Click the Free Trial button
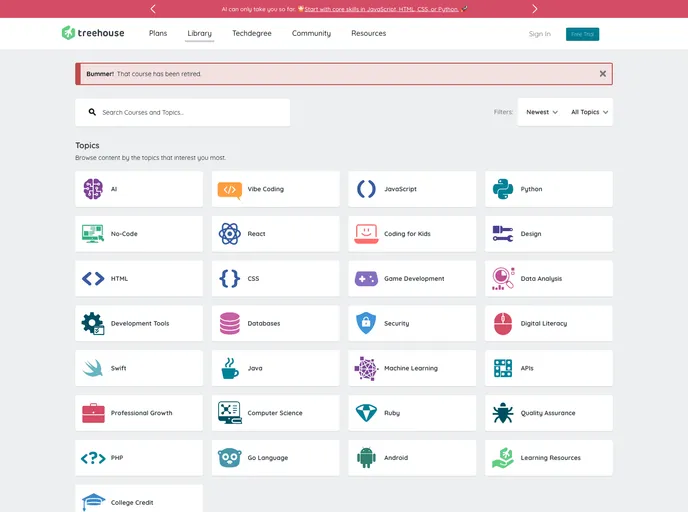 tap(582, 34)
